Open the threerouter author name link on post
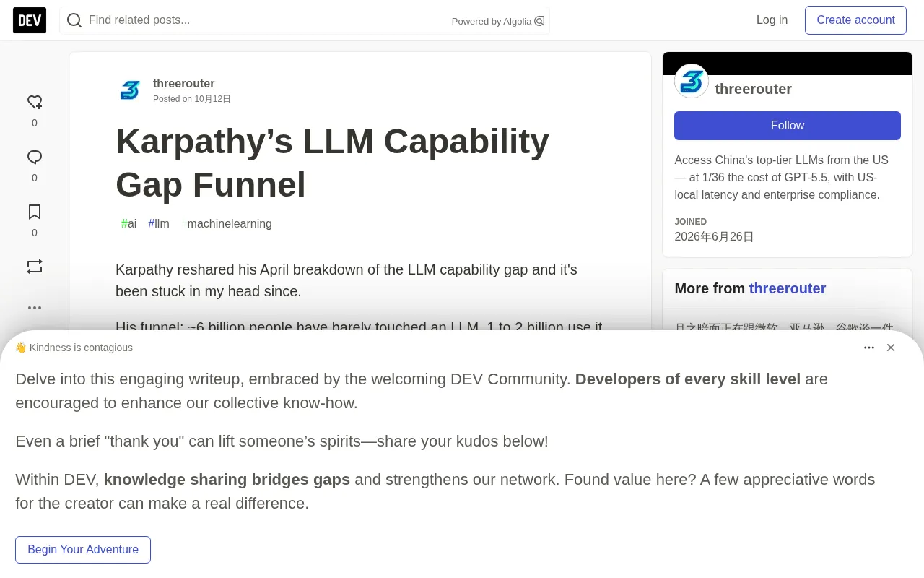 pos(184,84)
